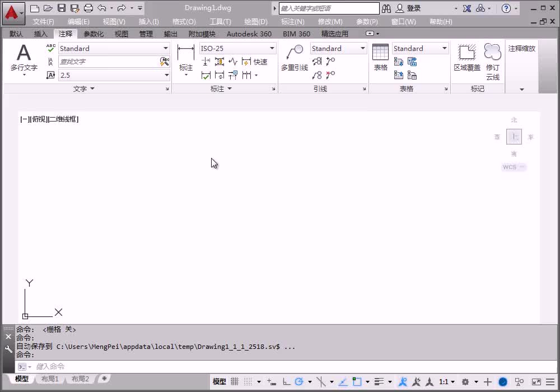The height and width of the screenshot is (392, 560).
Task: Click the Open file icon
Action: coord(48,8)
